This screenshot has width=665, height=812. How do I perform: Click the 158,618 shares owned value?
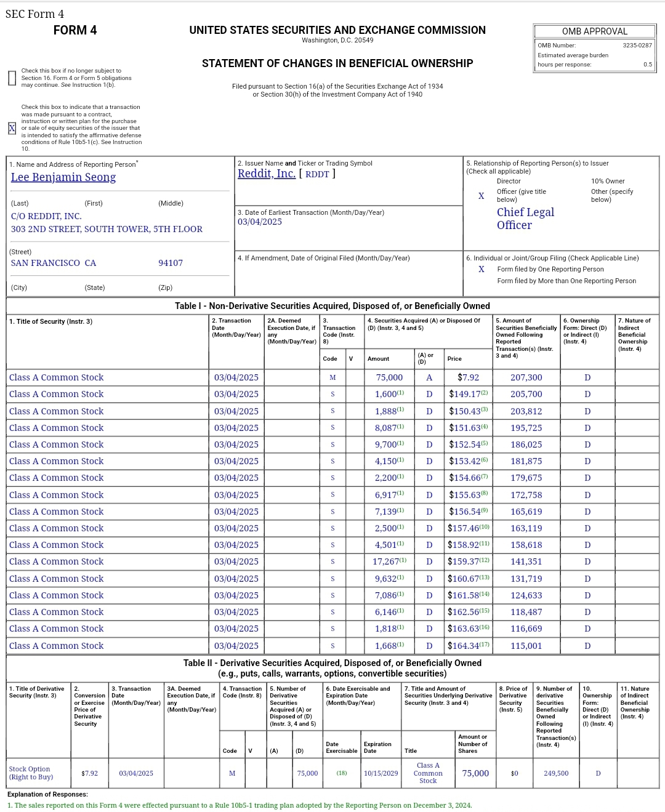tap(526, 545)
